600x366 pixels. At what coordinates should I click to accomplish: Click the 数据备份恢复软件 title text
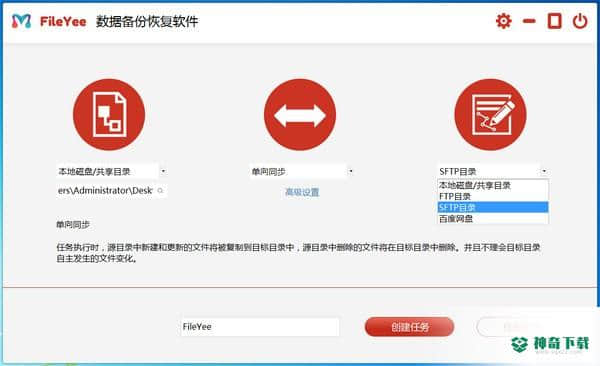tap(147, 21)
